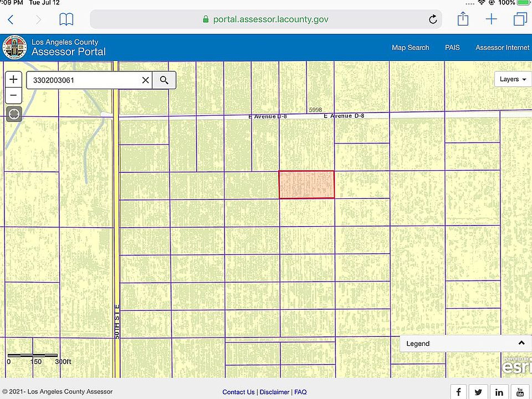Screen dimensions: 532x399
Task: Open the PAIS menu item
Action: [x=452, y=48]
